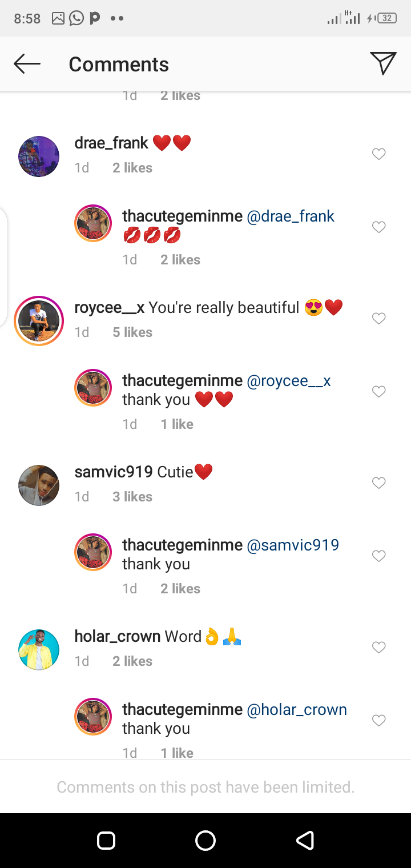
Task: Tap the back arrow in Comments header
Action: 27,64
